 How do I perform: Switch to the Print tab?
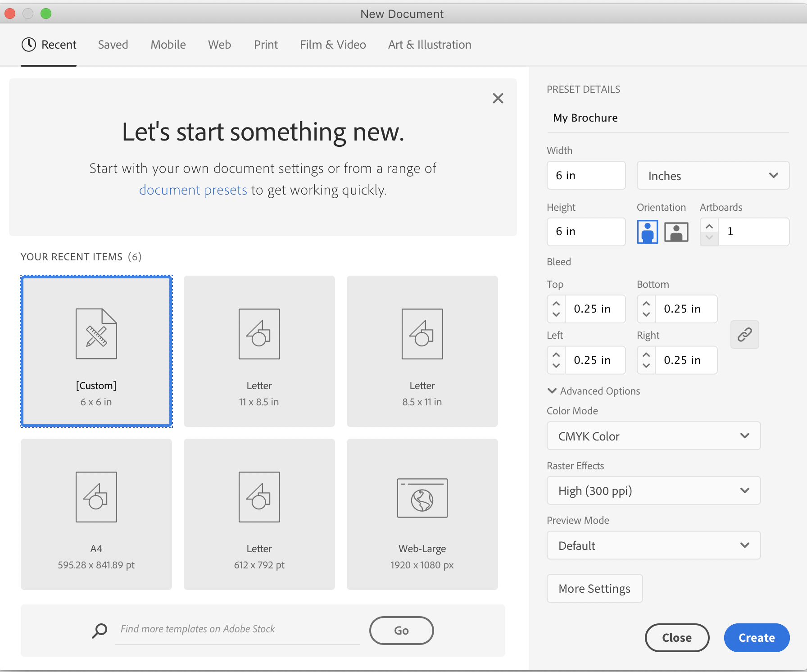pyautogui.click(x=266, y=45)
